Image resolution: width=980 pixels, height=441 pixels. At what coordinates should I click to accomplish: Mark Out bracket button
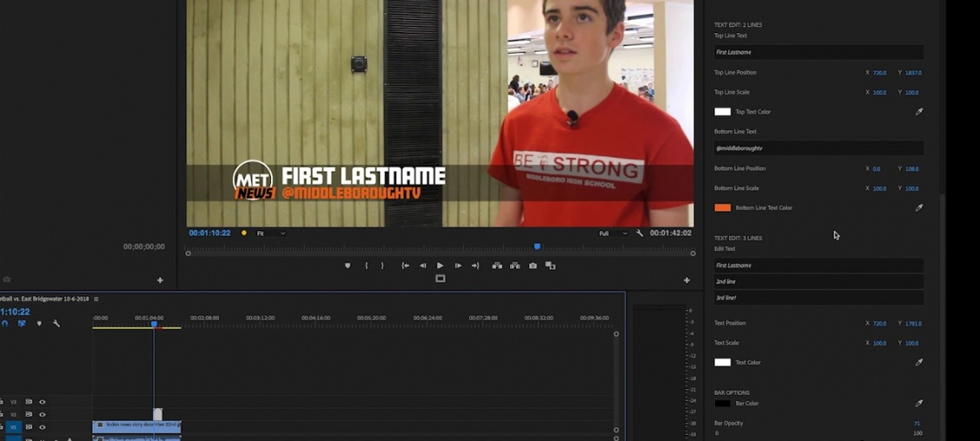click(383, 266)
